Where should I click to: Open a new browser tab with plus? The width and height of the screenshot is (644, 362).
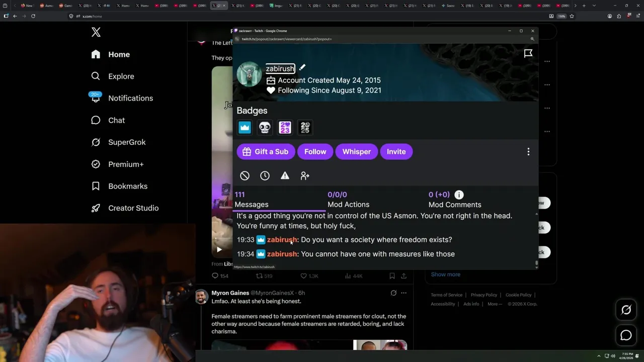click(x=584, y=6)
